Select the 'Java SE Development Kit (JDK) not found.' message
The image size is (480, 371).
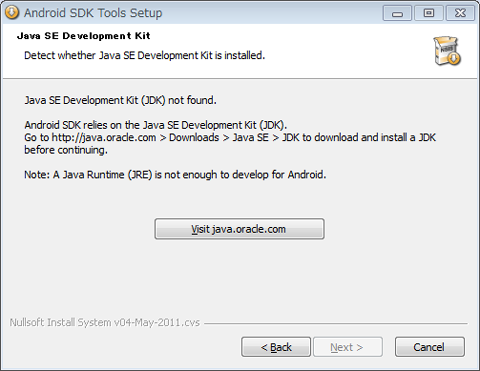[120, 100]
